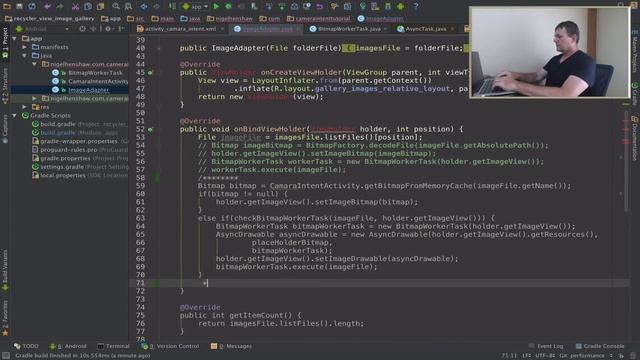Click the Replace toolbar icon
Image resolution: width=640 pixels, height=360 pixels.
point(128,6)
